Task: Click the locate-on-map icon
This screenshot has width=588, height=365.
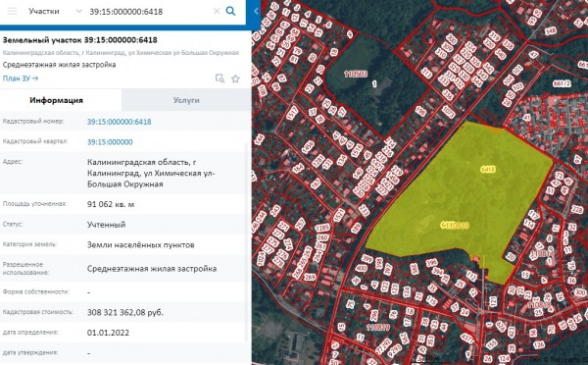Action: 220,78
